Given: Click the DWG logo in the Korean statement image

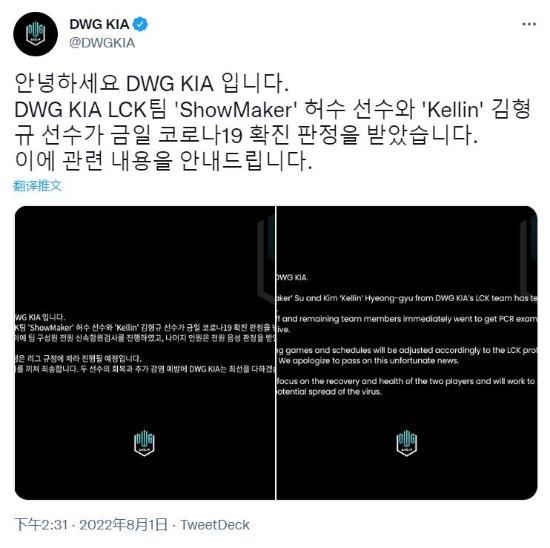Looking at the screenshot, I should (x=144, y=444).
